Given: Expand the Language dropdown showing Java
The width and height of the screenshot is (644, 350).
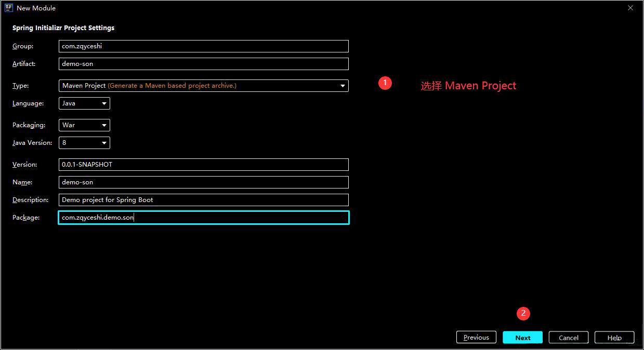Looking at the screenshot, I should click(x=84, y=103).
